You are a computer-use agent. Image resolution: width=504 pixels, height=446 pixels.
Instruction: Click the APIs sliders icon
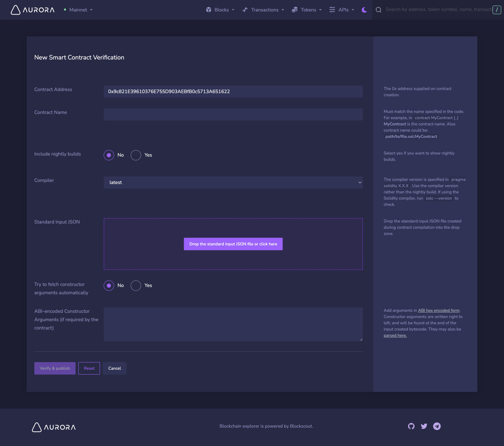tap(332, 10)
